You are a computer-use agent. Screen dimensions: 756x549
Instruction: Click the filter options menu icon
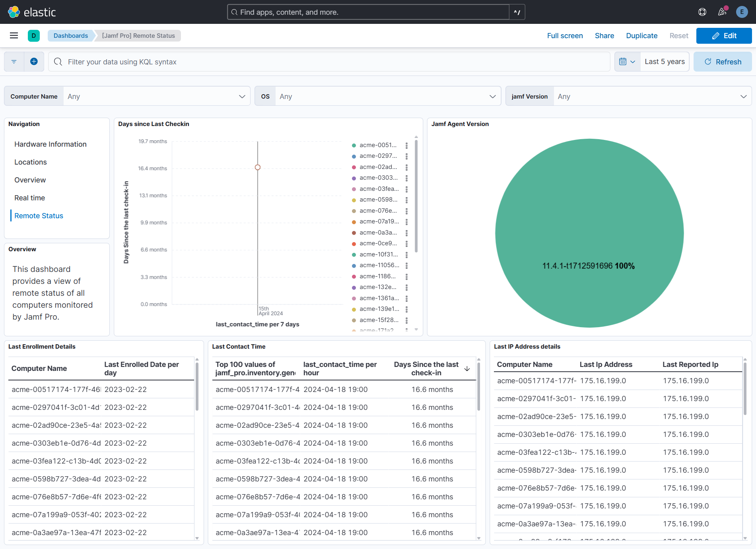(14, 62)
